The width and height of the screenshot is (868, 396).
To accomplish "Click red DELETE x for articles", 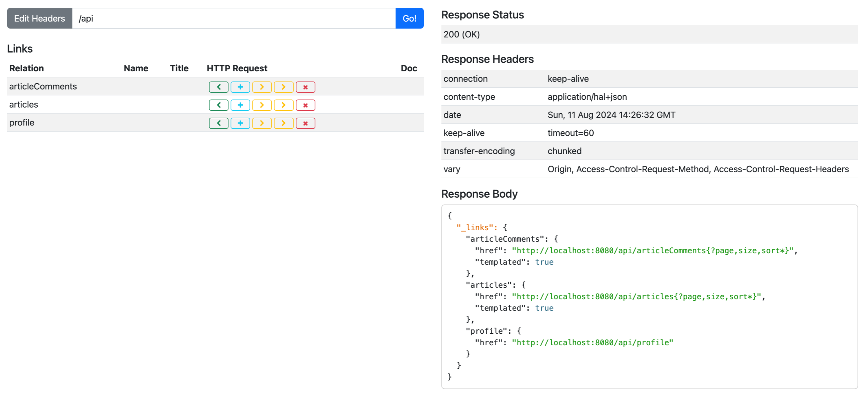I will point(305,105).
